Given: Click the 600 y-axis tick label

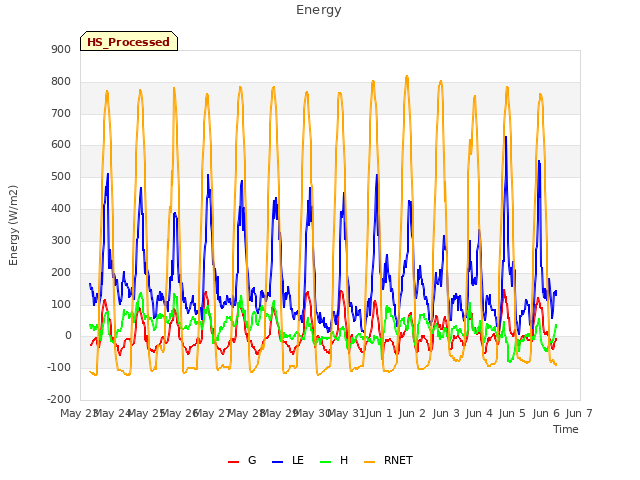Looking at the screenshot, I should 61,144.
